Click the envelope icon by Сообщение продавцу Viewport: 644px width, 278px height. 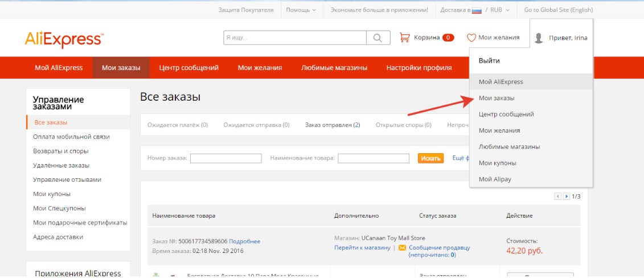(402, 248)
